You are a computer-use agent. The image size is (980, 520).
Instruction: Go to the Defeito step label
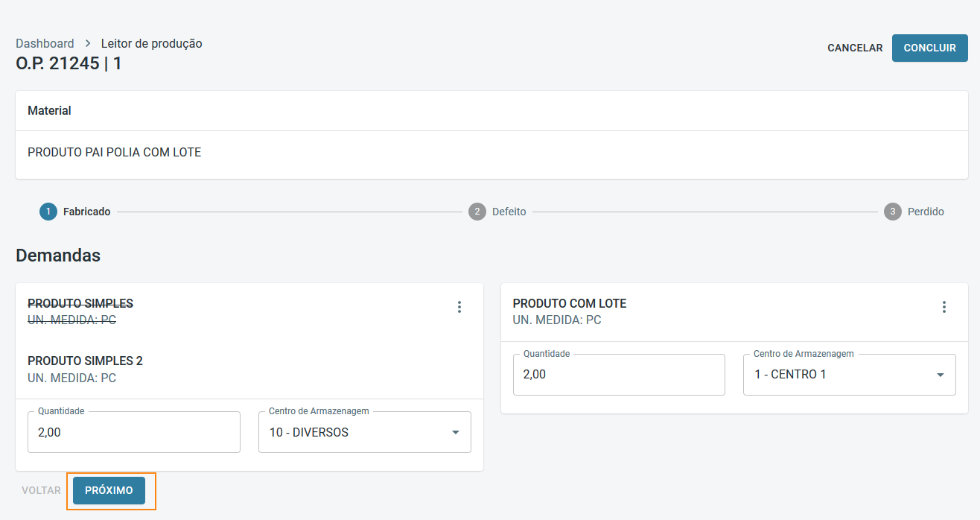[x=509, y=212]
